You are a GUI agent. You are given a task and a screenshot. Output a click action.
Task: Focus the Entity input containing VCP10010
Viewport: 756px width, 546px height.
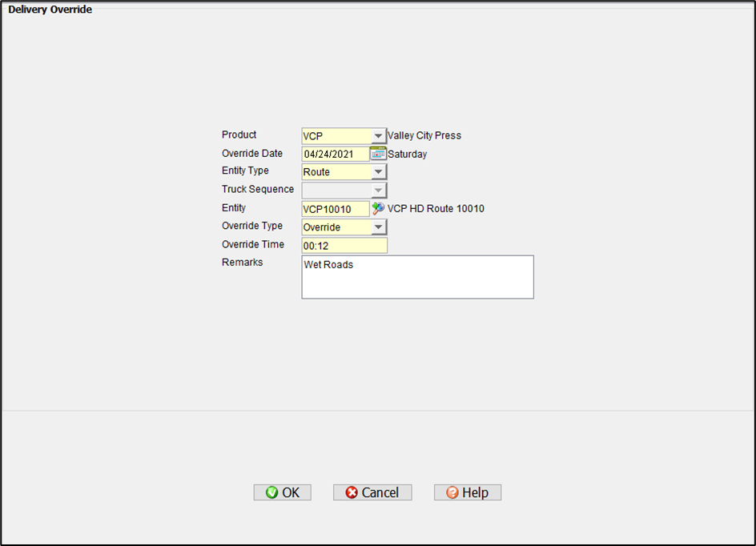click(335, 209)
